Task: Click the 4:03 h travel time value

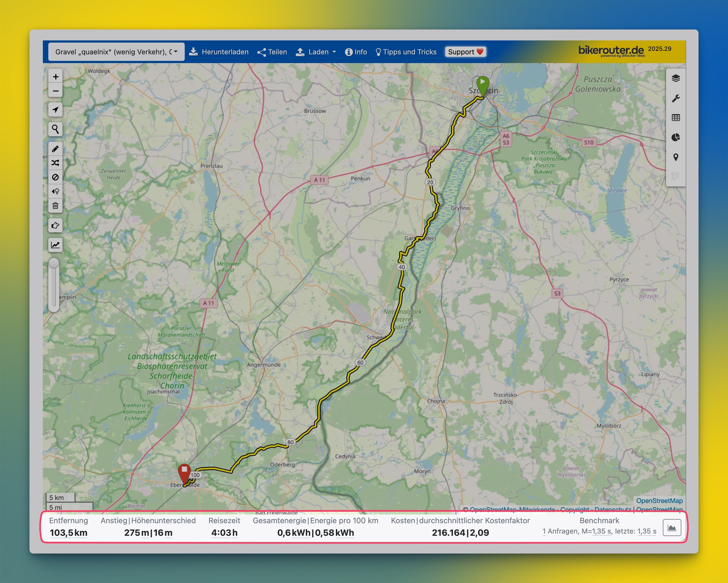Action: (x=224, y=533)
